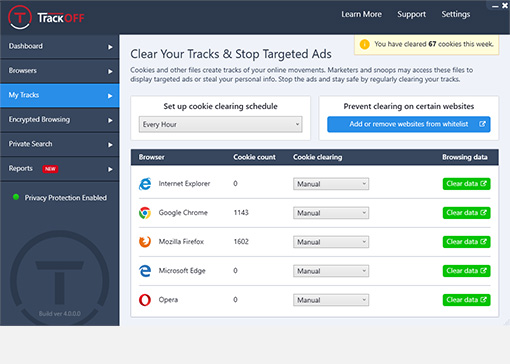The image size is (510, 364).
Task: Click the Opera browser icon
Action: tap(145, 300)
